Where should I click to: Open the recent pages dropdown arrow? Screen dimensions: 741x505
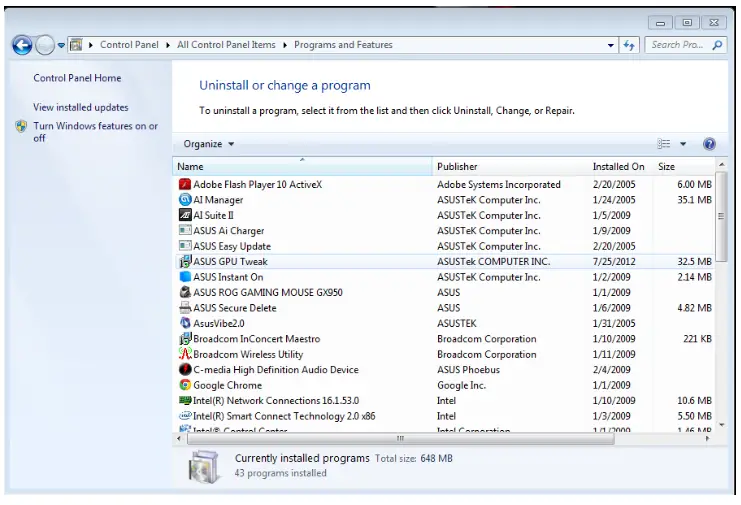point(61,45)
